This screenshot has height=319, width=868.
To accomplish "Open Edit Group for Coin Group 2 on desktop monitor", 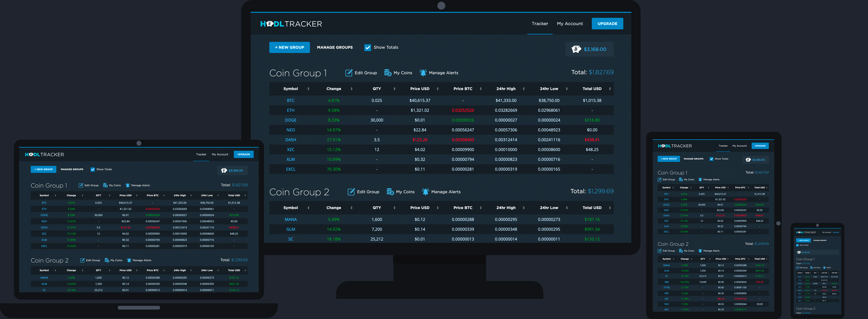I will pos(363,192).
